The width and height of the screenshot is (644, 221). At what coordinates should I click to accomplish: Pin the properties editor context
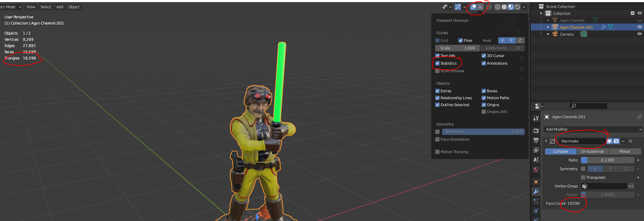639,117
